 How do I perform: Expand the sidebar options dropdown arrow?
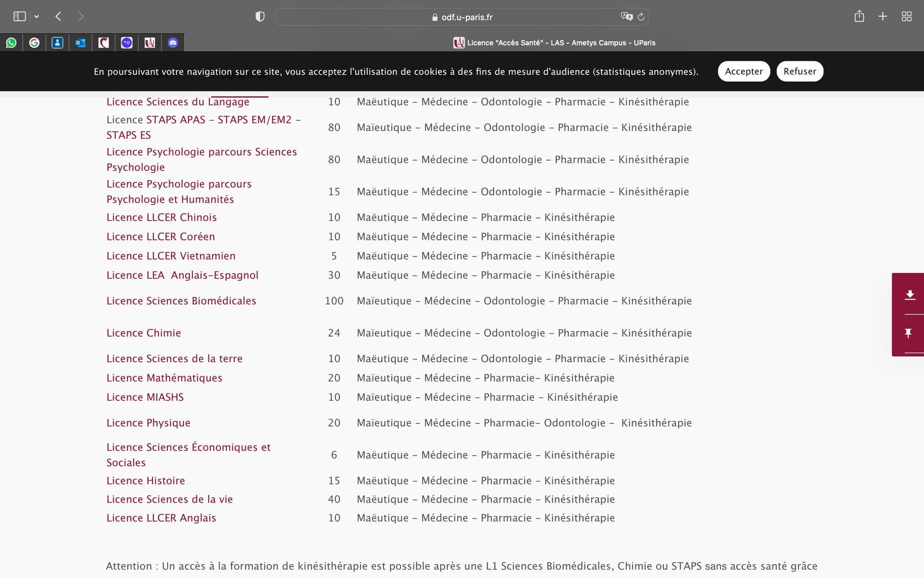(x=37, y=17)
